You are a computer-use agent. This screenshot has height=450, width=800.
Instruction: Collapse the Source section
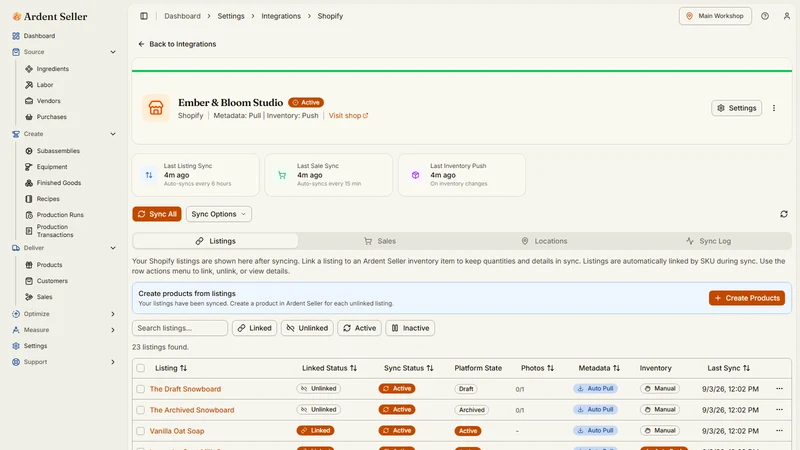[113, 52]
